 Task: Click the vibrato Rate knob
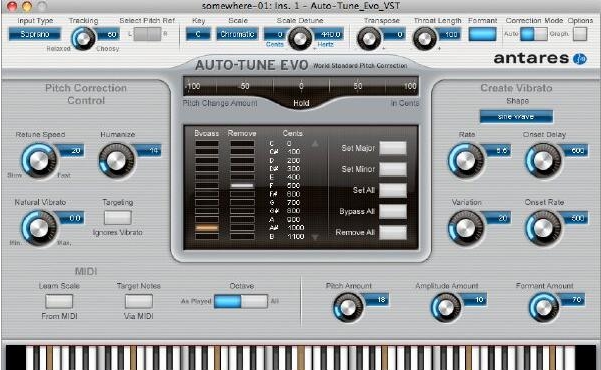coord(466,161)
